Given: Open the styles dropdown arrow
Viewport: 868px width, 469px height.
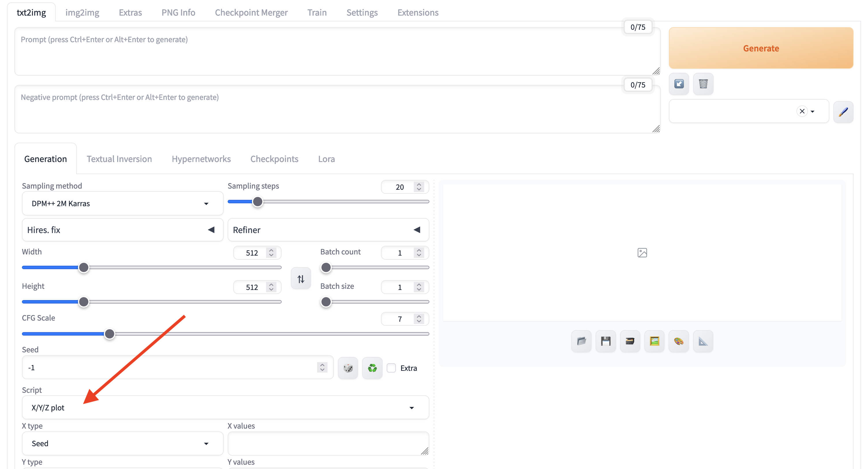Looking at the screenshot, I should [812, 111].
